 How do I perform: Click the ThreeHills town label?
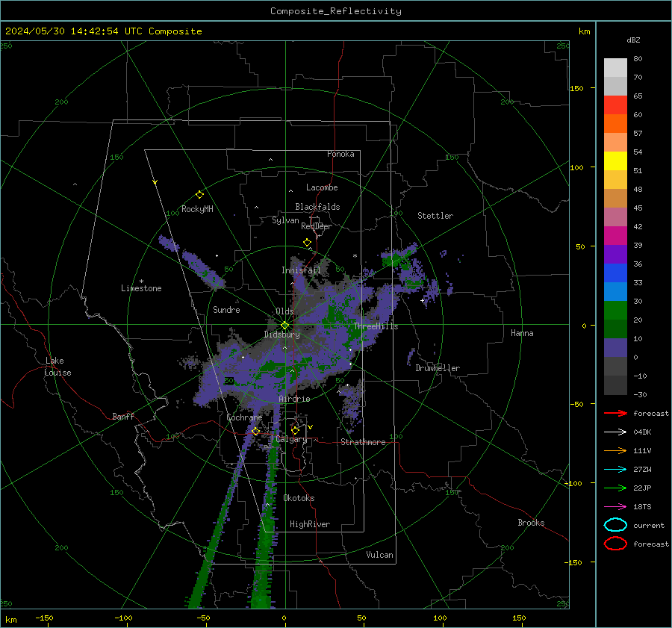click(376, 326)
